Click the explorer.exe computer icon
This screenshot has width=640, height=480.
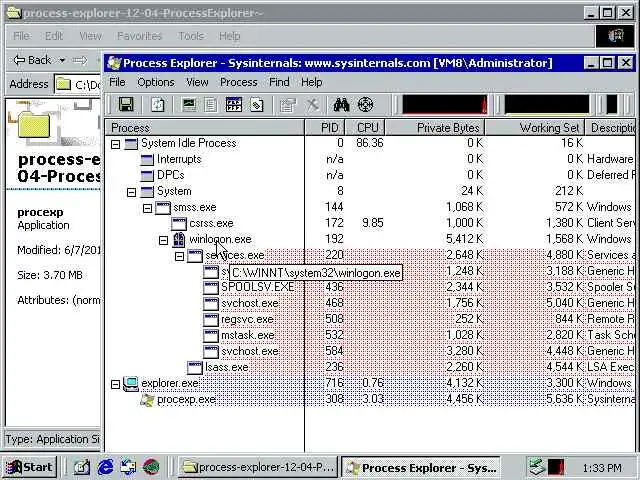pos(131,384)
